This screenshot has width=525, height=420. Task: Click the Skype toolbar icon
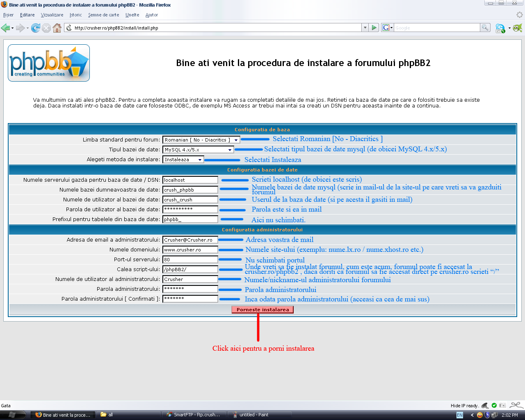(x=500, y=28)
